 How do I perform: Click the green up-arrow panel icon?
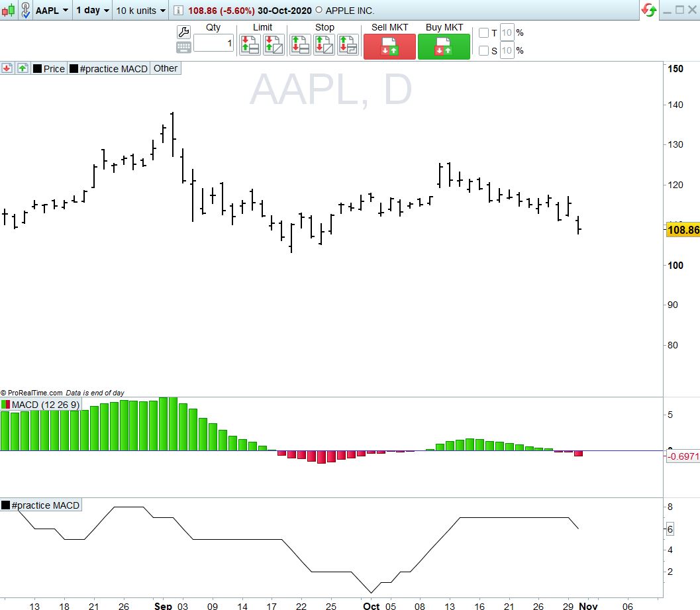(23, 68)
